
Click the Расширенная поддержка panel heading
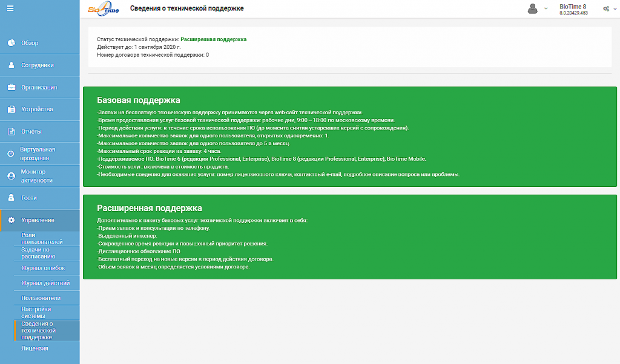click(150, 208)
